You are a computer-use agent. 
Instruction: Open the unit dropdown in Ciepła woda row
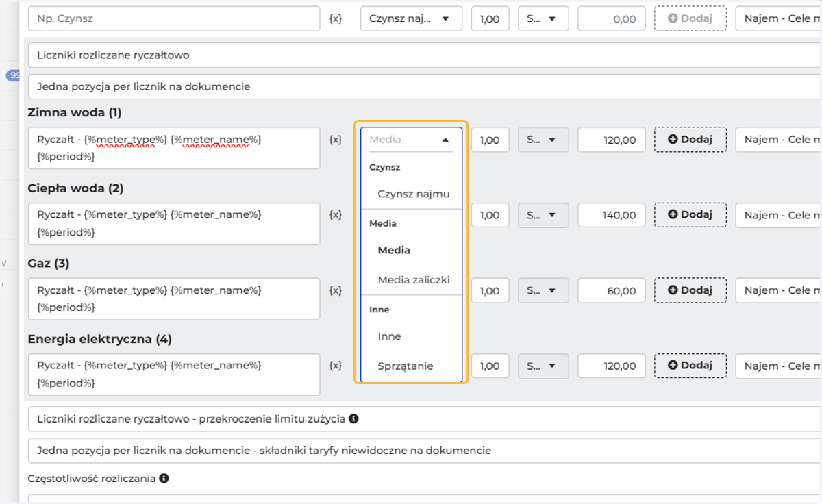pyautogui.click(x=543, y=215)
